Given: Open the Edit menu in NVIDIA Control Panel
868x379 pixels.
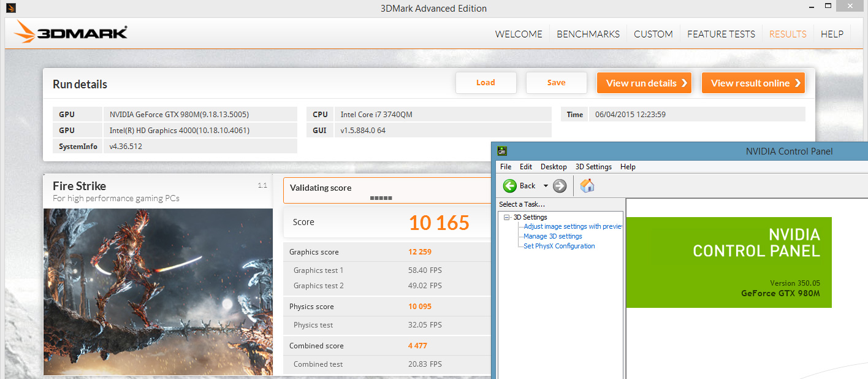Looking at the screenshot, I should pos(526,167).
